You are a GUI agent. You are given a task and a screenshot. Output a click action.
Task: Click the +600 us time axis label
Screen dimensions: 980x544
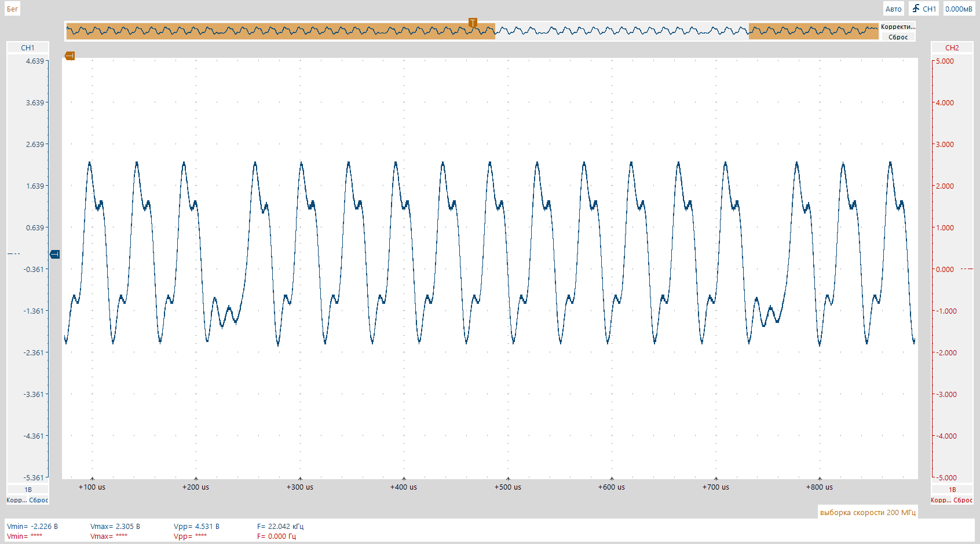click(612, 487)
